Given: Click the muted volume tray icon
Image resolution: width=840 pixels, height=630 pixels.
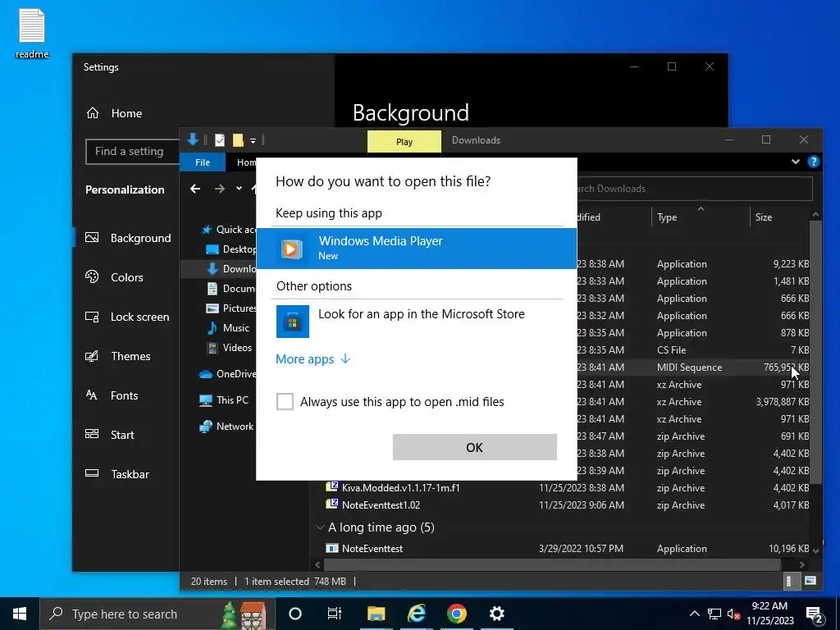Looking at the screenshot, I should (733, 614).
